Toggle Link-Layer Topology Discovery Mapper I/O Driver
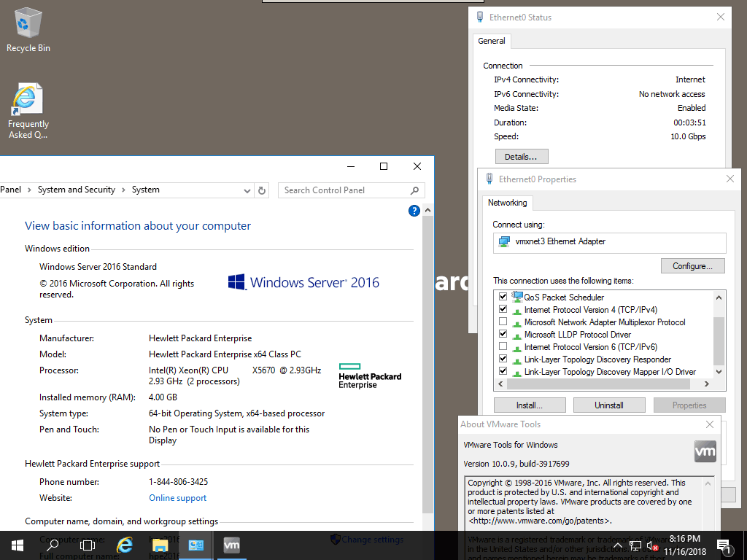The image size is (747, 560). (503, 371)
